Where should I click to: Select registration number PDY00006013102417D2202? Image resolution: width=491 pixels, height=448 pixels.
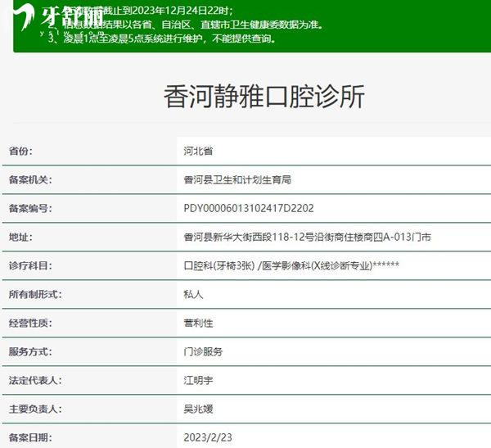pos(249,209)
